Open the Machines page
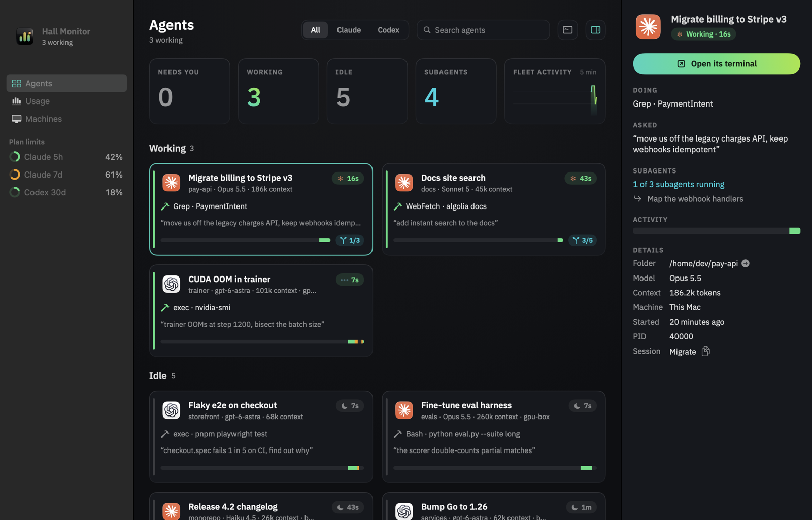 66,119
